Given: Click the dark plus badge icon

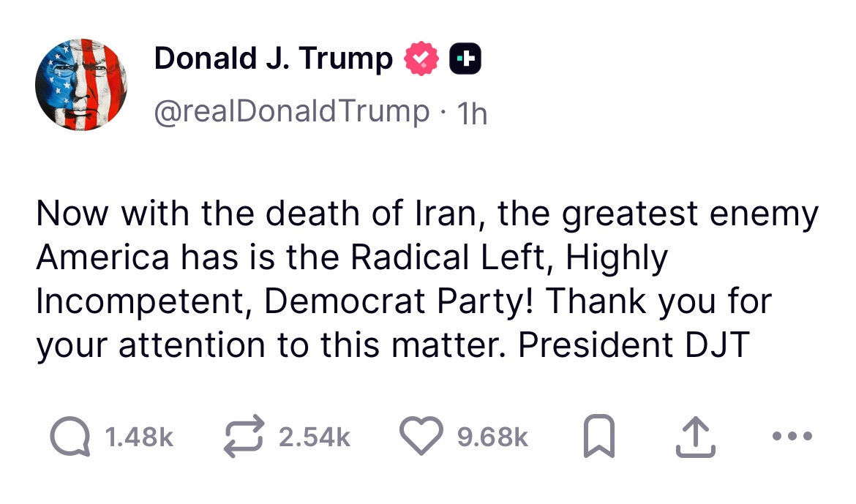Looking at the screenshot, I should (x=465, y=59).
